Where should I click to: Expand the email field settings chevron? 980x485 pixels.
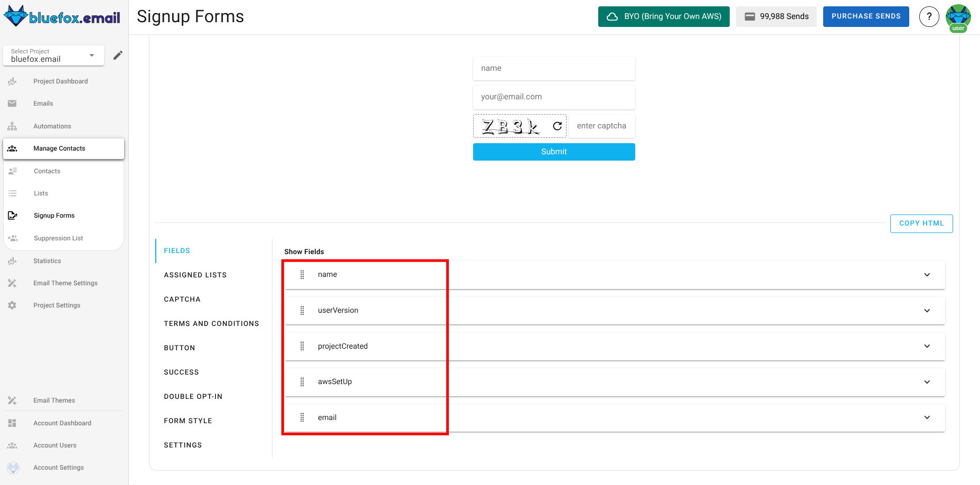coord(927,417)
